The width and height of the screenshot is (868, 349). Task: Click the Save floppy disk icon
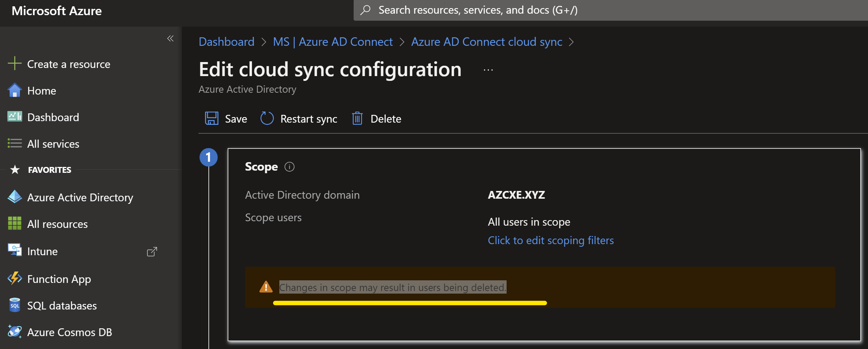[x=212, y=119]
